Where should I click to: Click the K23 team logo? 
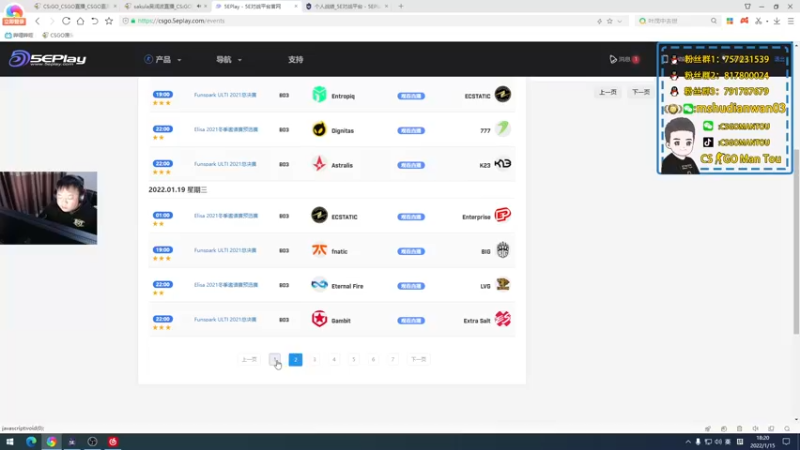tap(503, 164)
